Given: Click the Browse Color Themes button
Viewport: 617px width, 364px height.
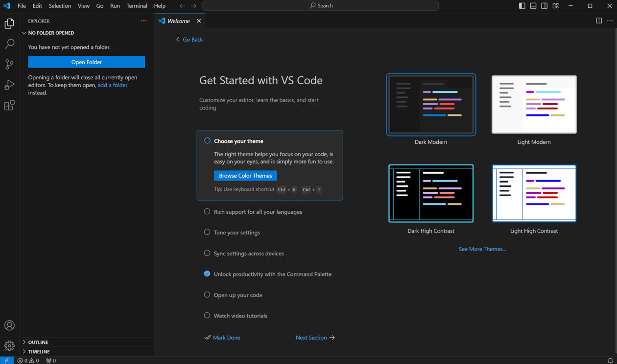Looking at the screenshot, I should (x=245, y=176).
